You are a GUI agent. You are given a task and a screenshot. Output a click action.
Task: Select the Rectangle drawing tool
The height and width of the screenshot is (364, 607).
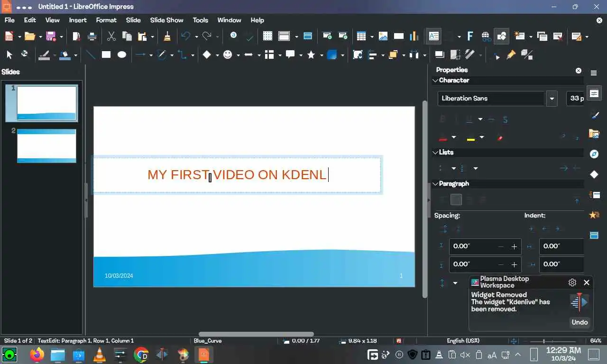[x=106, y=55]
